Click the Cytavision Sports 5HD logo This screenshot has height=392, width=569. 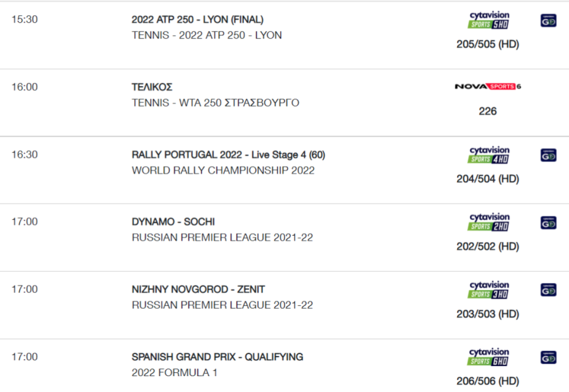tap(489, 20)
